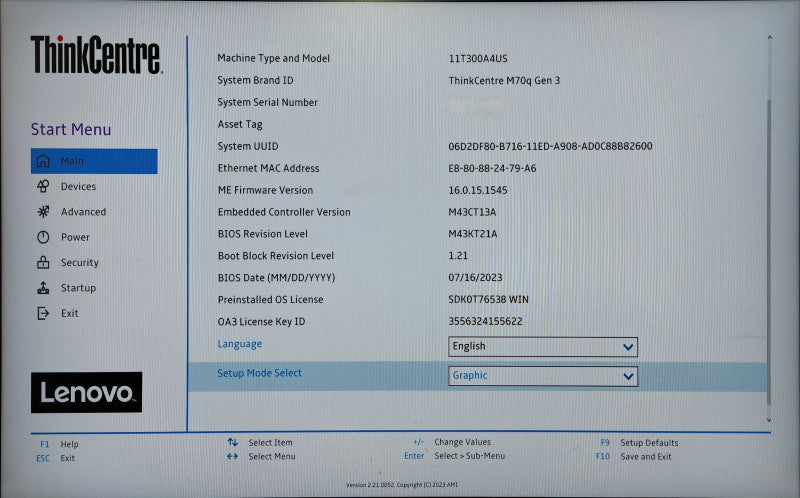The width and height of the screenshot is (800, 498).
Task: Click F1 Help hint
Action: 59,444
